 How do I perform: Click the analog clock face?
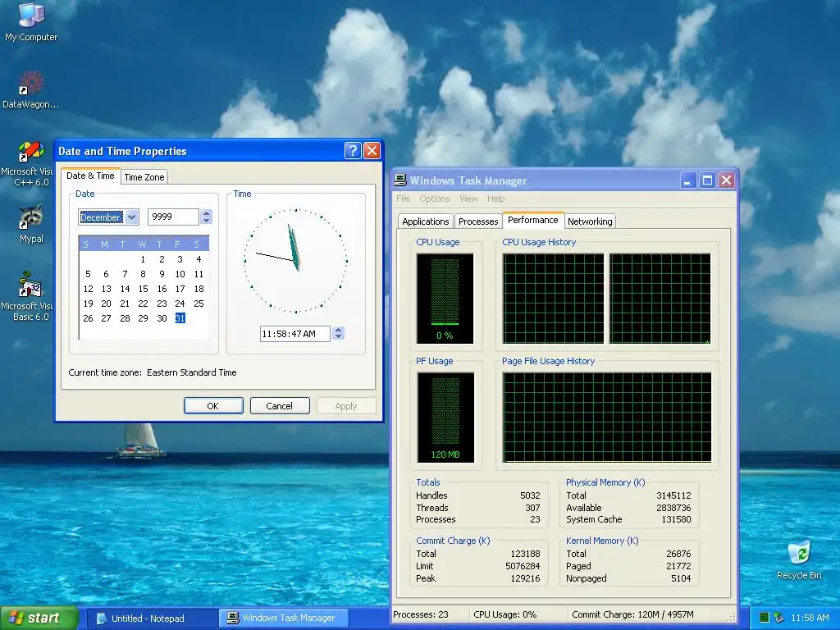pyautogui.click(x=295, y=261)
